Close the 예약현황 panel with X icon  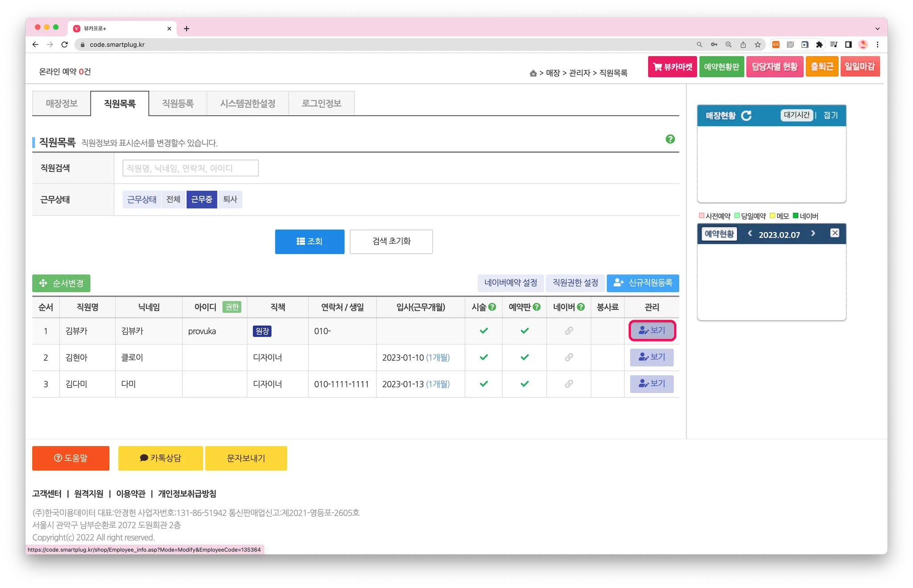point(835,233)
